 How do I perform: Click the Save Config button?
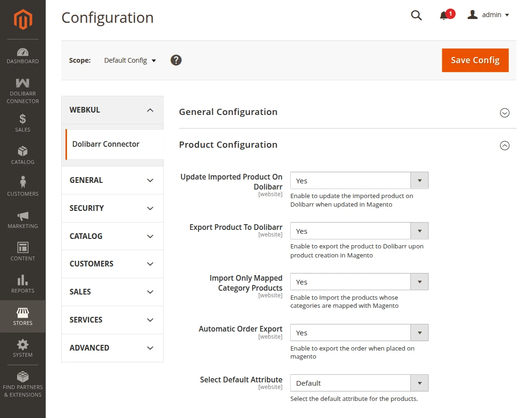pos(475,60)
